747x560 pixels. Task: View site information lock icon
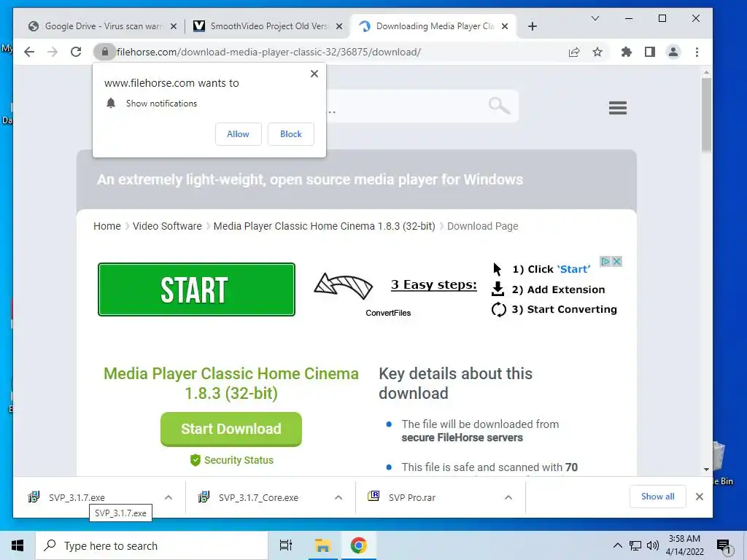click(105, 52)
